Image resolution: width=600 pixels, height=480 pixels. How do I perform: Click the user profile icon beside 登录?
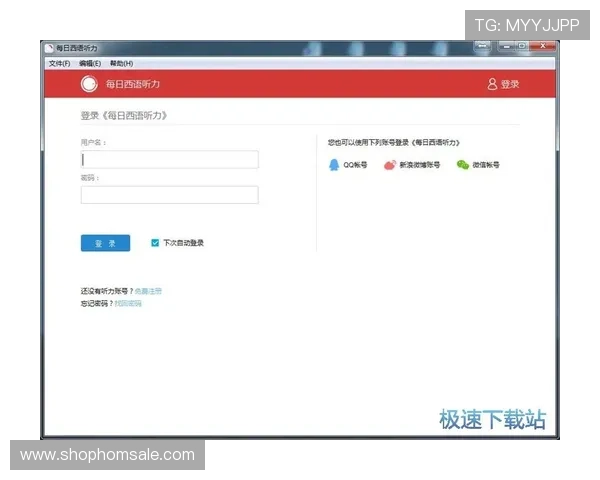point(492,84)
